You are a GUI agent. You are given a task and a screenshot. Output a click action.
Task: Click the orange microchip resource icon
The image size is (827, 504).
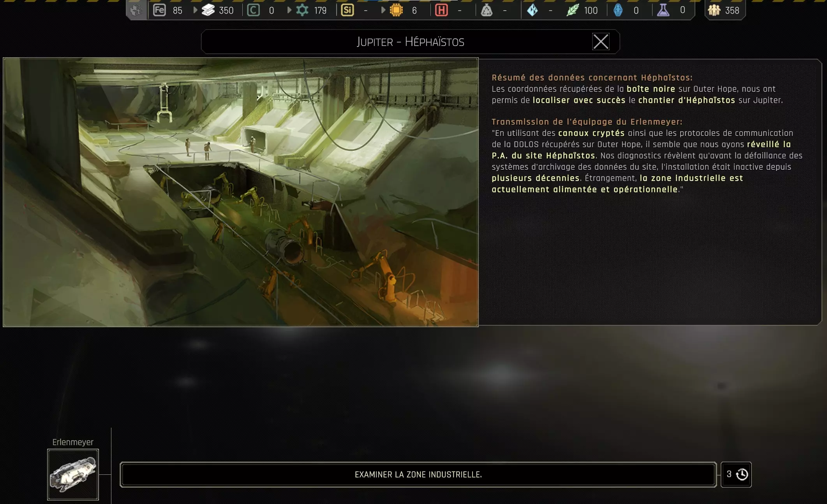(x=396, y=10)
